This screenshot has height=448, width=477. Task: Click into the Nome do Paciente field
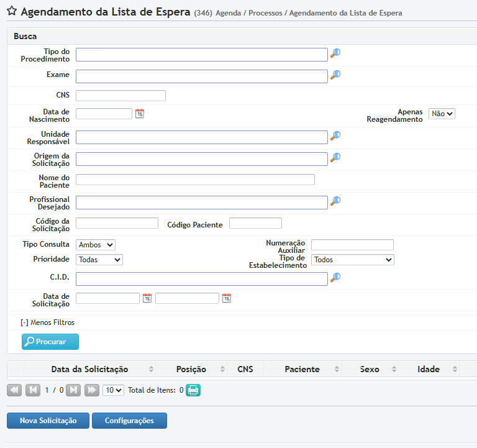(195, 180)
